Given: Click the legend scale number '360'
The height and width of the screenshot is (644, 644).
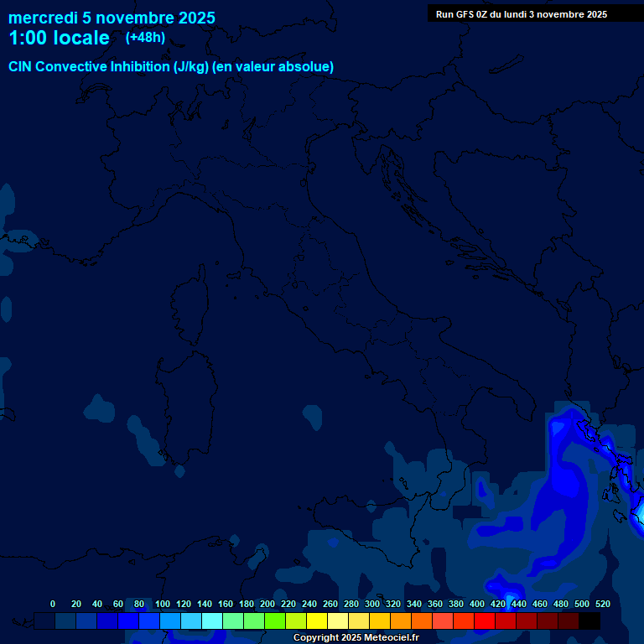Looking at the screenshot, I should point(435,604).
